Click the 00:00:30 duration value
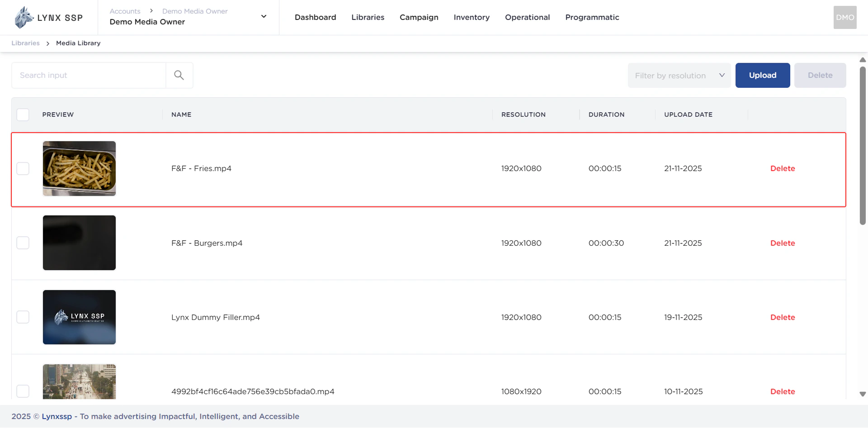This screenshot has width=868, height=429. (x=606, y=243)
